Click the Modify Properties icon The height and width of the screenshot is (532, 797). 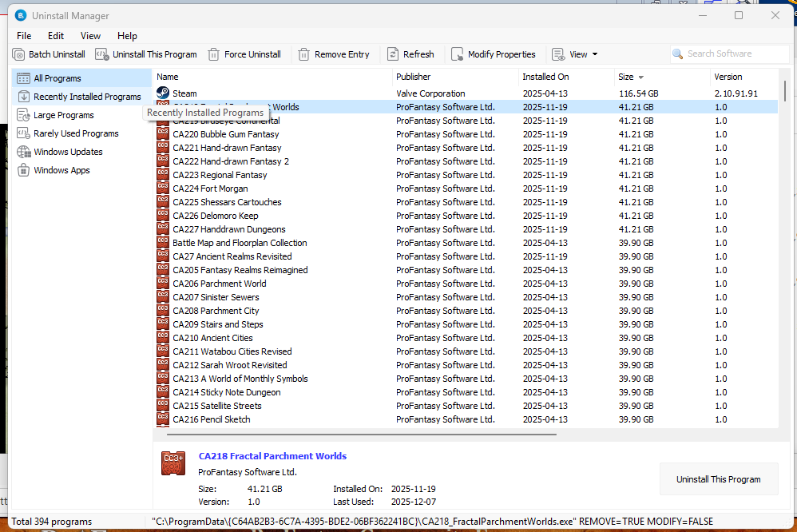click(x=457, y=54)
